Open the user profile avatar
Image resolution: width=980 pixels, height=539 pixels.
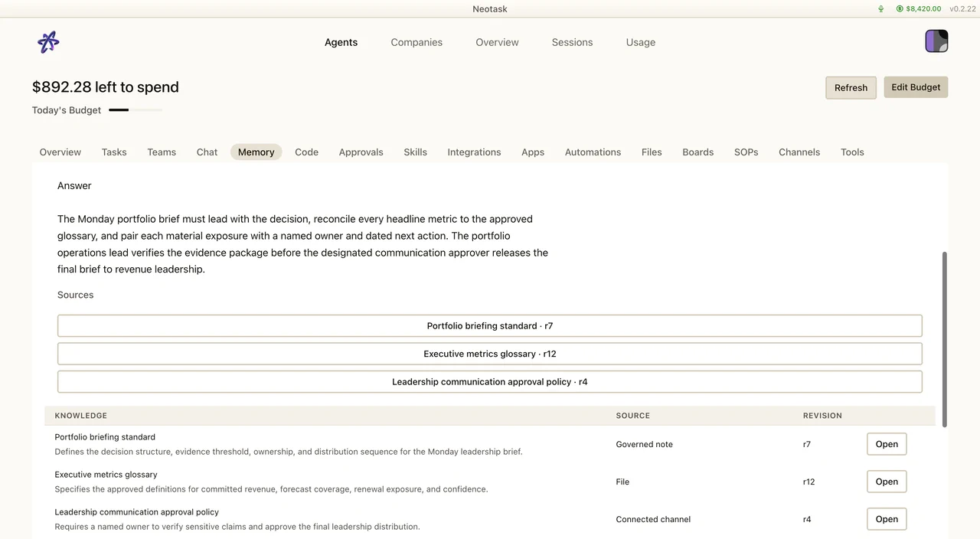tap(936, 41)
